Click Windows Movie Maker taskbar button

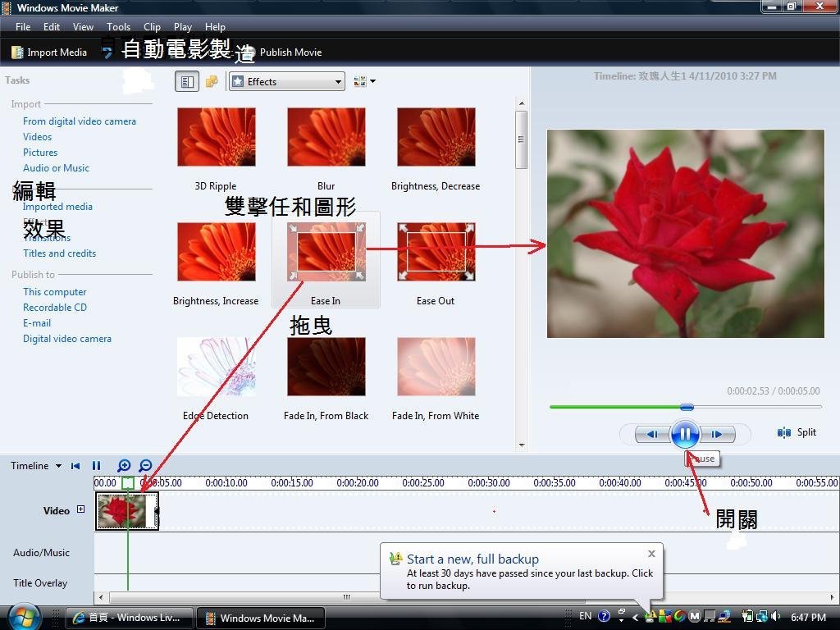[x=261, y=618]
